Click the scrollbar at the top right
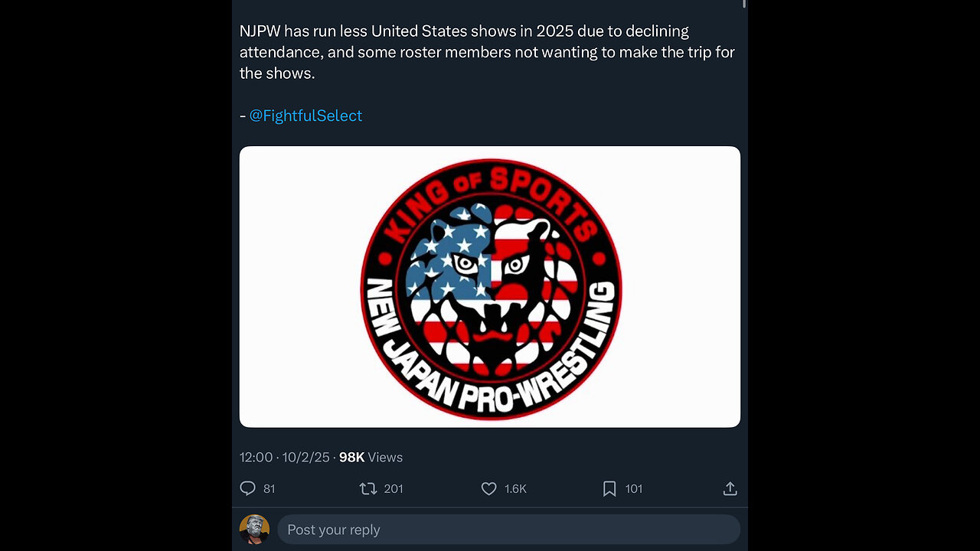The width and height of the screenshot is (980, 551). click(744, 4)
